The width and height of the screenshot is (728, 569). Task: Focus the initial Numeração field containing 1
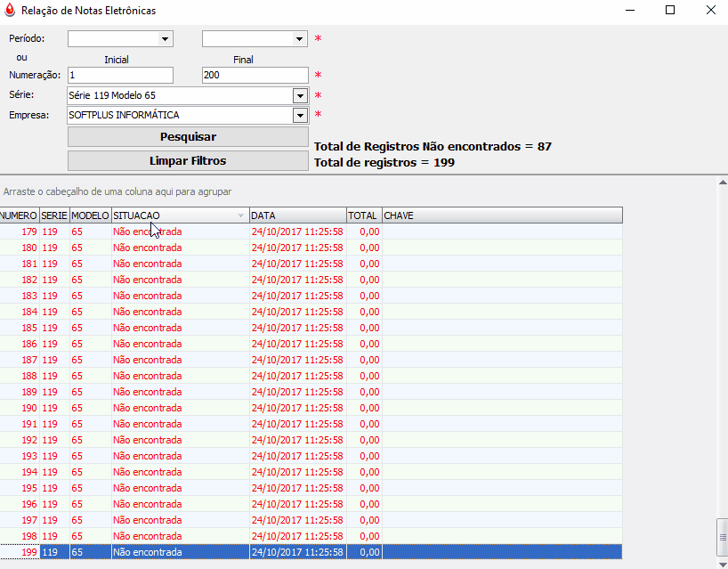[120, 76]
